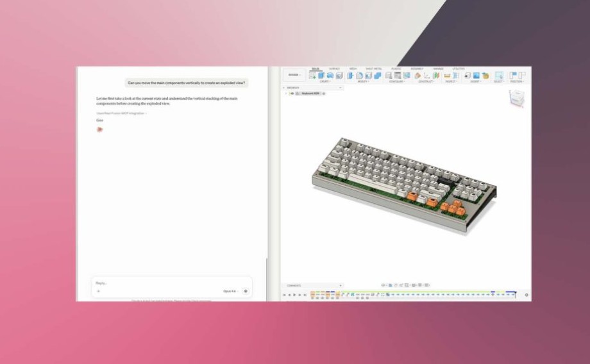Switch to the SHEET METAL tab

373,69
